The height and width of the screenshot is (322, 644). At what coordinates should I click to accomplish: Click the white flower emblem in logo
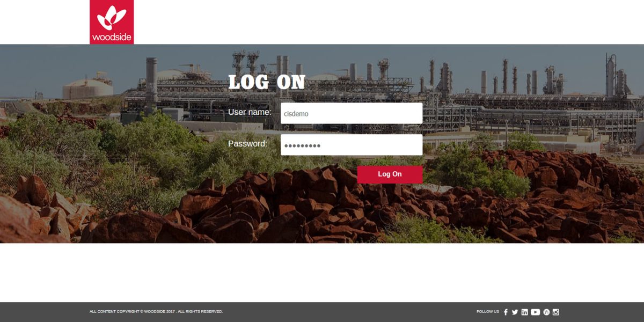[x=112, y=19]
